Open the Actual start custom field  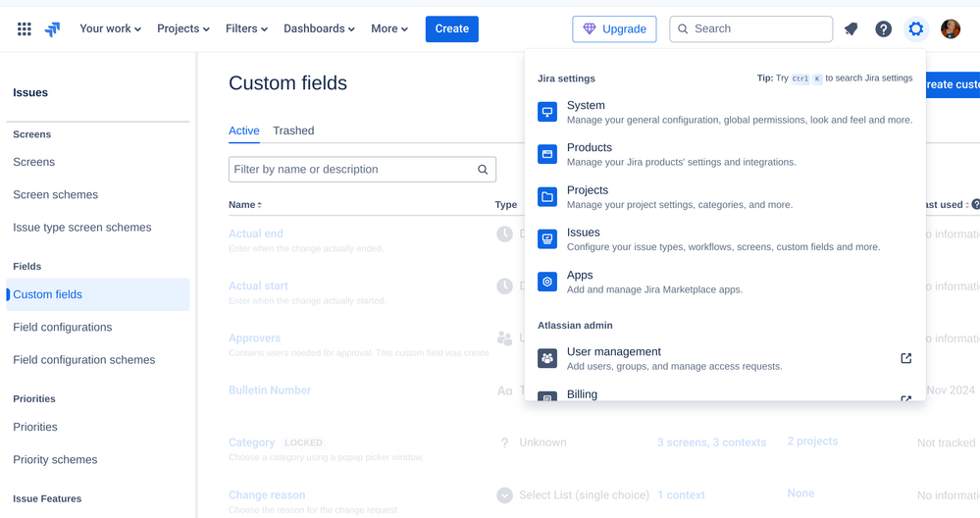point(258,285)
